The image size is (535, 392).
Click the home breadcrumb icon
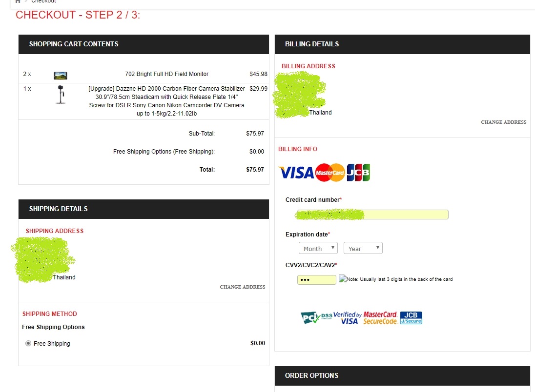[18, 1]
